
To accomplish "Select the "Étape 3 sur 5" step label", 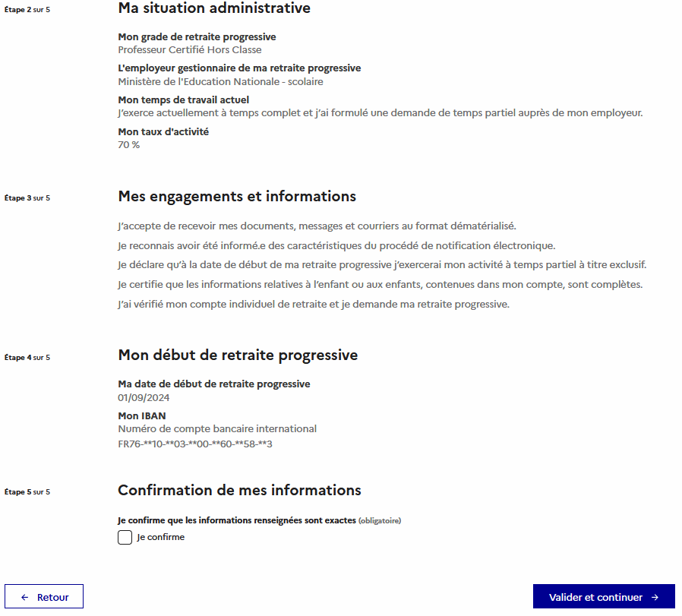I will pyautogui.click(x=27, y=198).
